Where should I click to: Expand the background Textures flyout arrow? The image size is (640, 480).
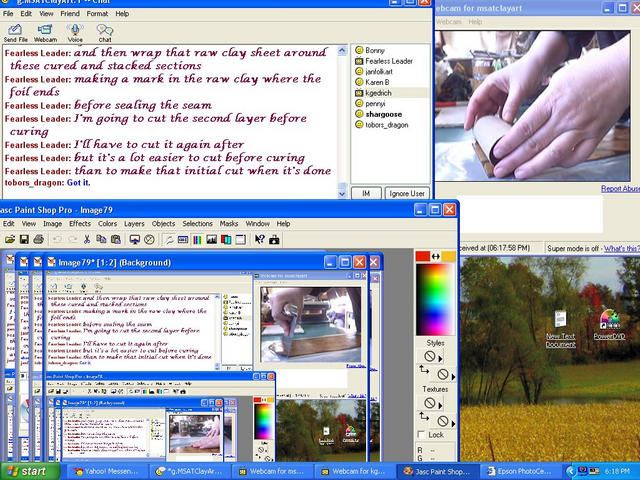(x=454, y=423)
